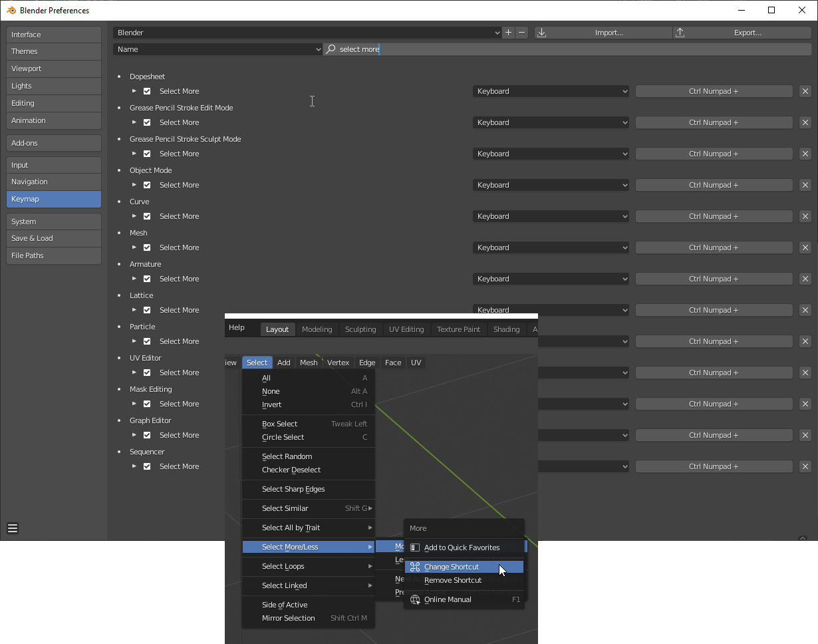The height and width of the screenshot is (644, 818).
Task: Disable the Select More checkbox under Curve
Action: coord(147,216)
